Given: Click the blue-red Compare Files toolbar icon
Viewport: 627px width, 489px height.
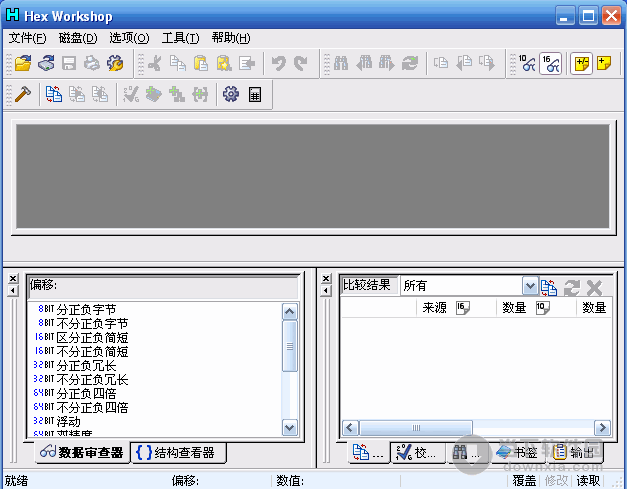Looking at the screenshot, I should (54, 94).
